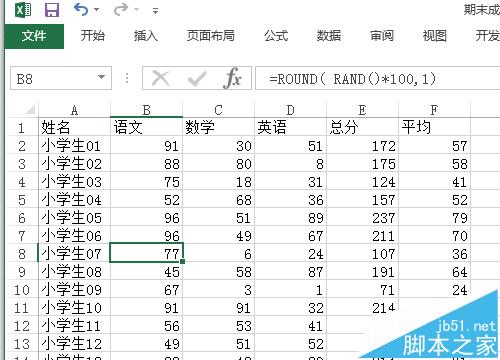The width and height of the screenshot is (500, 360).
Task: Select cell containing 小学生07
Action: (x=74, y=254)
